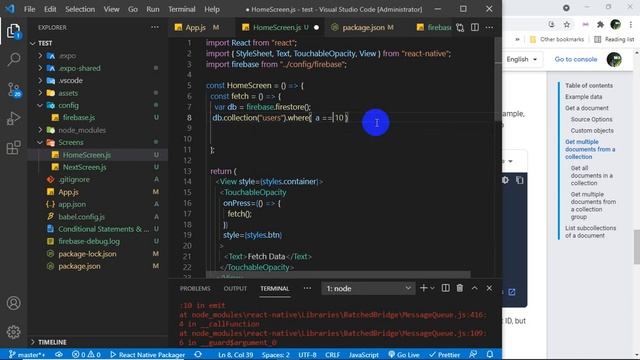Screen dimensions: 640x360
Task: Bookmark page with star icon in browser
Action: (x=567, y=24)
